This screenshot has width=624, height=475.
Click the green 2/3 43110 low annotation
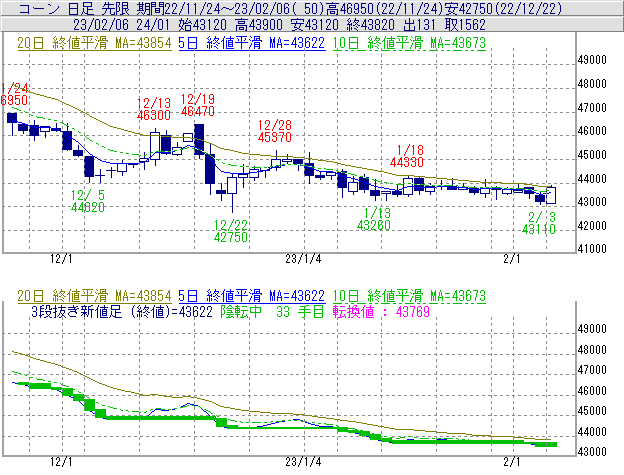[539, 223]
